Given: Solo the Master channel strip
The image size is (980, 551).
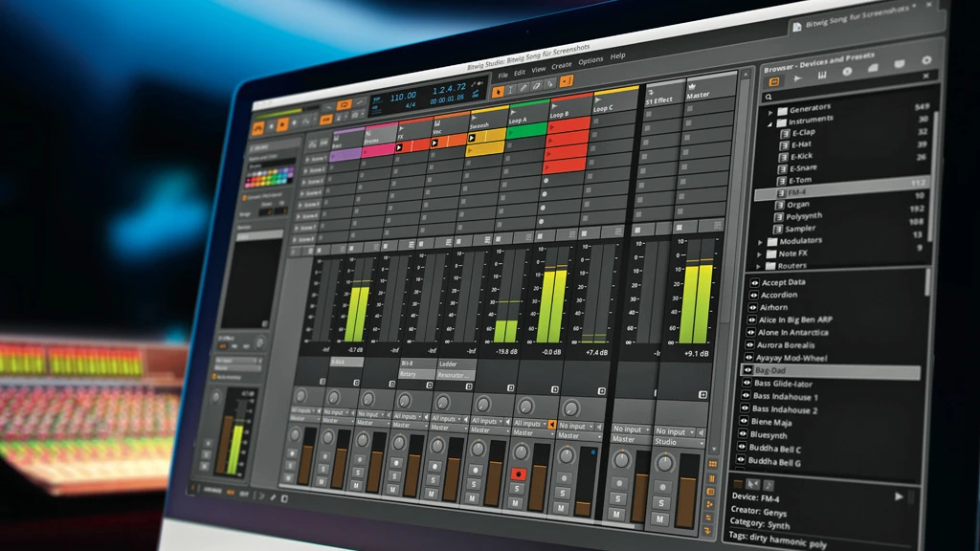Looking at the screenshot, I should [661, 503].
